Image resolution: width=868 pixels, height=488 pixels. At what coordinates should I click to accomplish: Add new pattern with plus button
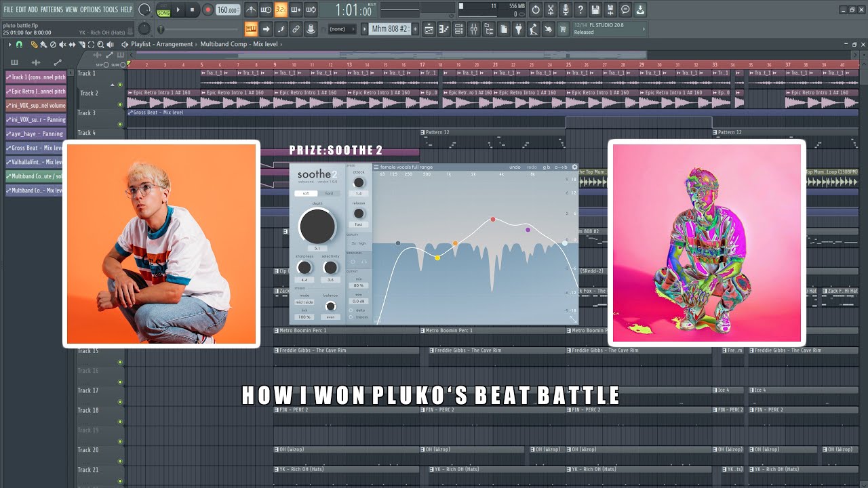[415, 29]
